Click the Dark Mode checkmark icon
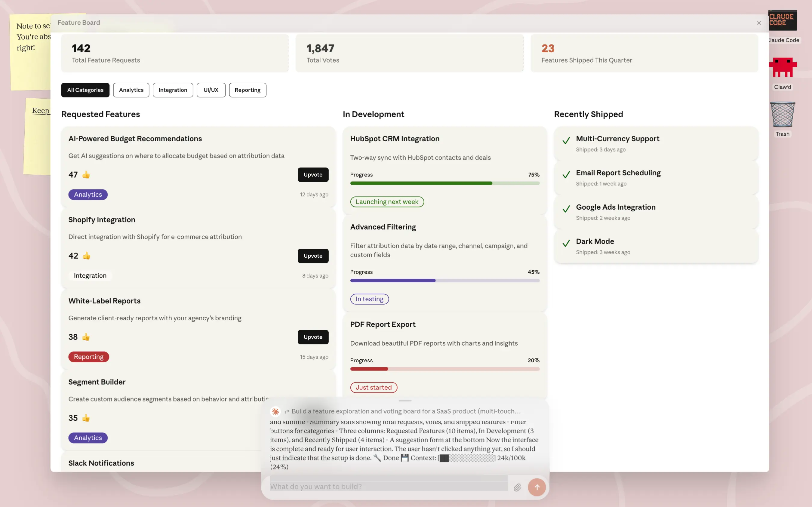812x507 pixels. [x=566, y=244]
